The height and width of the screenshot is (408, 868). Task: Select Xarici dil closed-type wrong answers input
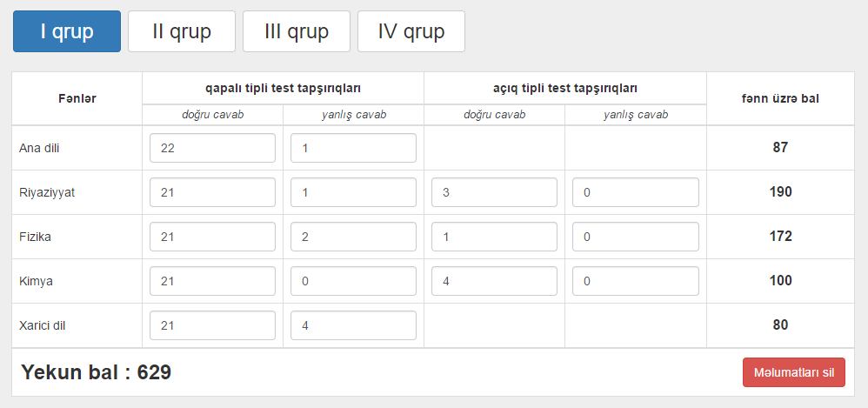coord(353,325)
